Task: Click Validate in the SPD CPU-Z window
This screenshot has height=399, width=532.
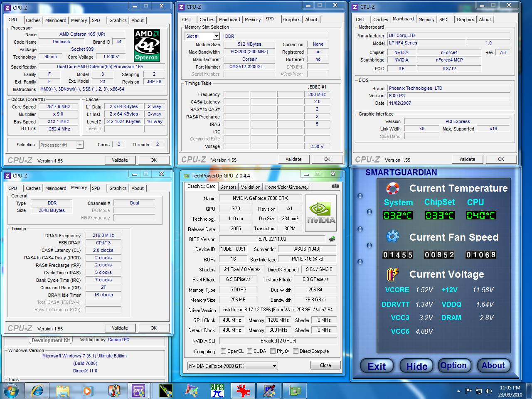Action: click(x=294, y=159)
